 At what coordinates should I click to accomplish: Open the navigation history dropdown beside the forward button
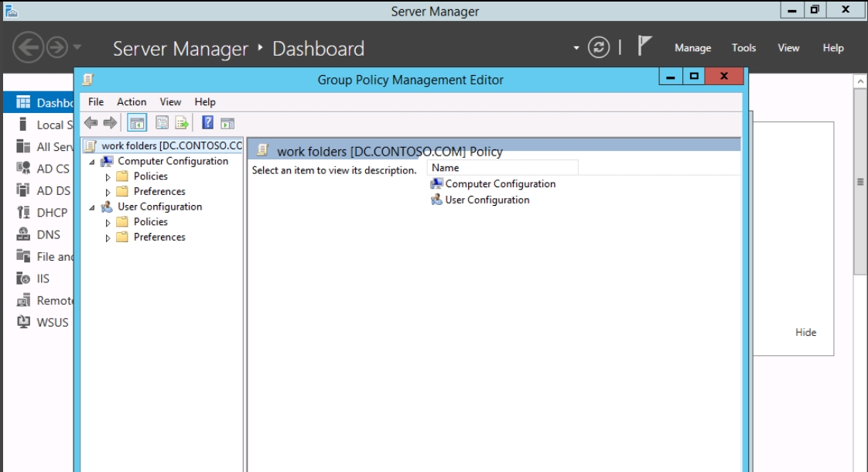tap(77, 47)
